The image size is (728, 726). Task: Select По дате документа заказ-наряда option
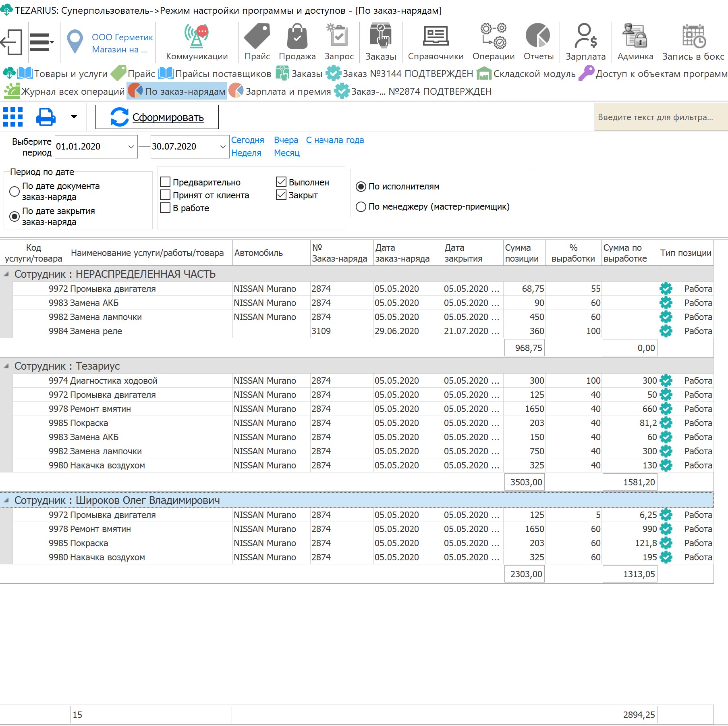click(x=15, y=191)
